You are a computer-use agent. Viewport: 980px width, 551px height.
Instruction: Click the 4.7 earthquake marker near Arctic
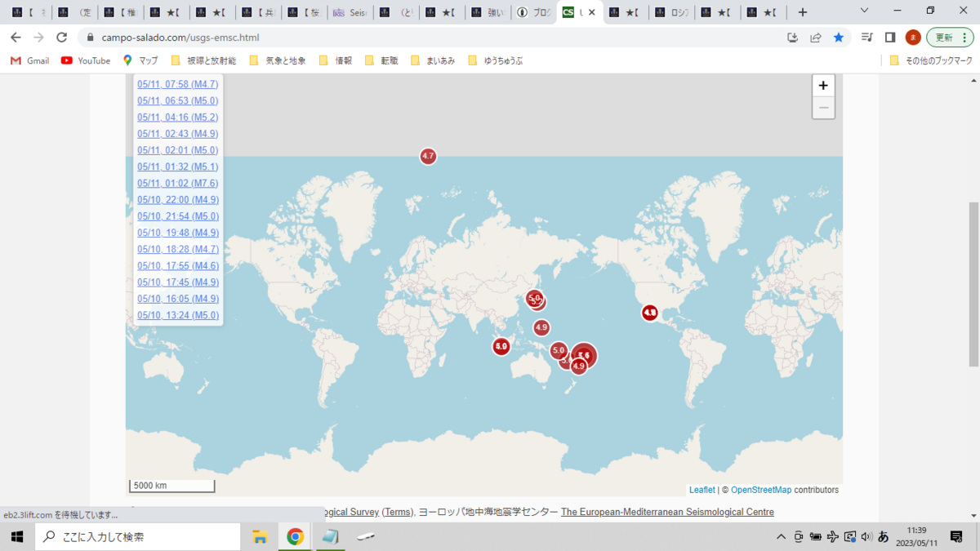coord(428,156)
